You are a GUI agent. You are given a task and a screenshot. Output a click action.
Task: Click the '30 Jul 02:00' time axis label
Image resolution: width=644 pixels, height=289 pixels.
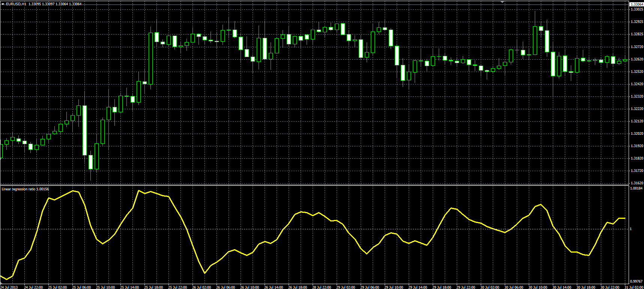(x=490, y=287)
